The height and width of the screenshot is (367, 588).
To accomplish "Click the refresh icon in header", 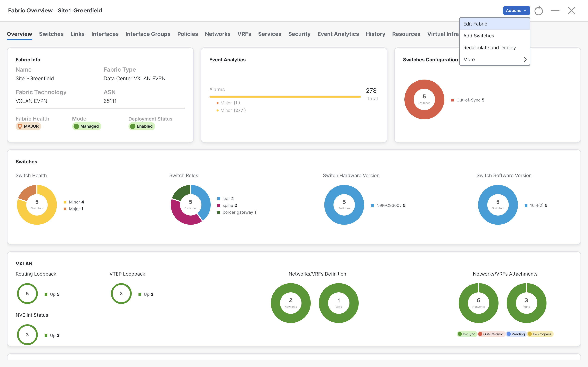I will 538,11.
